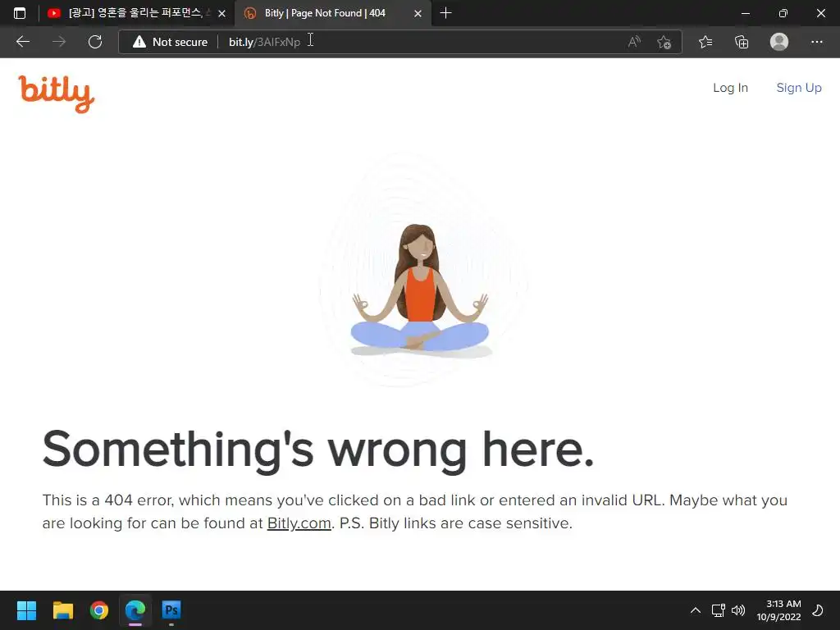Minimize the Edge browser window
The width and height of the screenshot is (840, 630).
(745, 13)
